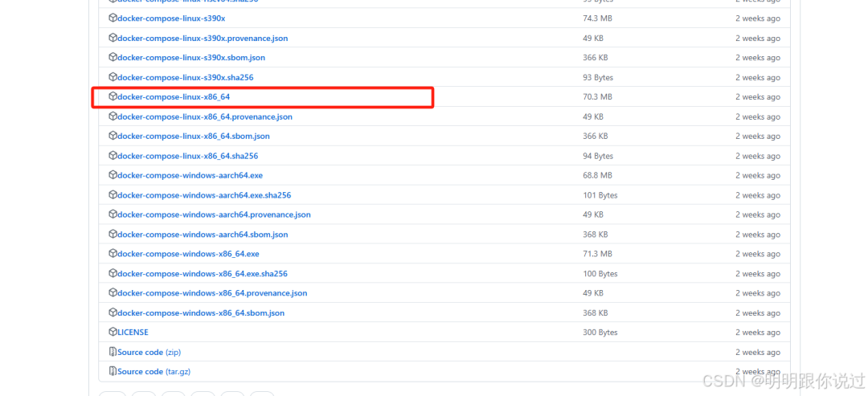
Task: Click '2 weeks ago' in the LICENSE row
Action: (x=758, y=333)
